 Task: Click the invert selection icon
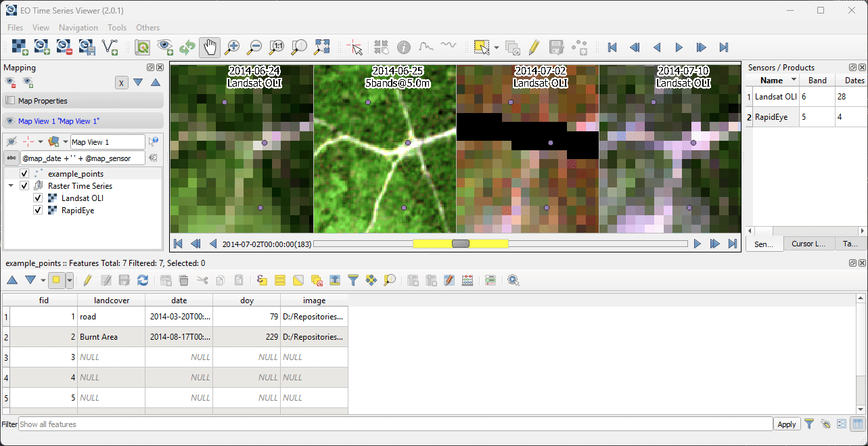(x=298, y=280)
